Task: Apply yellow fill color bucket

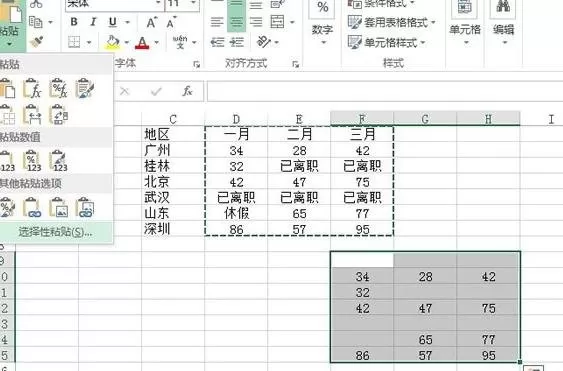Action: (x=113, y=42)
